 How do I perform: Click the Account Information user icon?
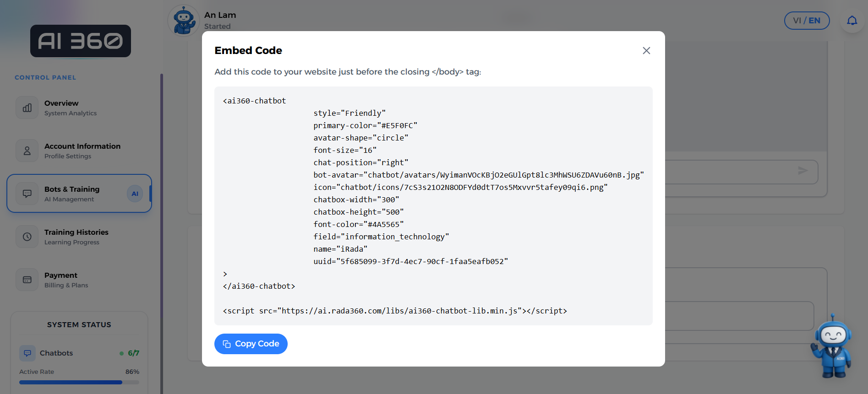tap(27, 151)
